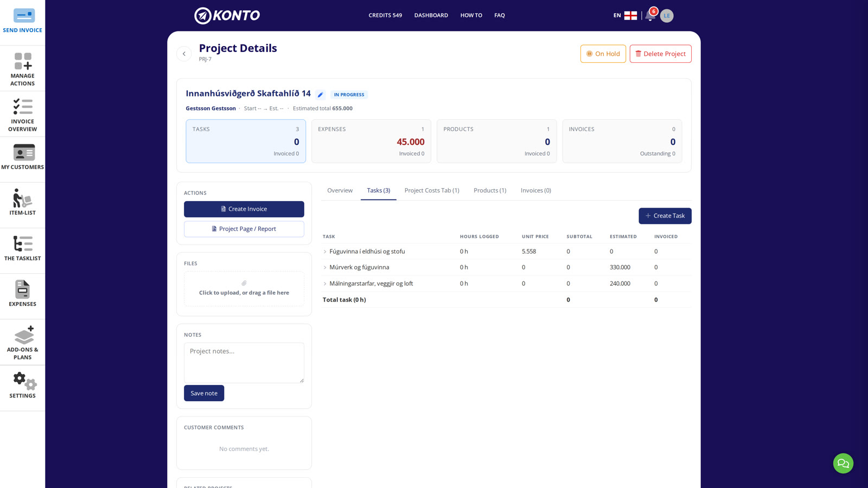This screenshot has height=488, width=868.
Task: Switch to the Products (1) tab
Action: pos(490,190)
